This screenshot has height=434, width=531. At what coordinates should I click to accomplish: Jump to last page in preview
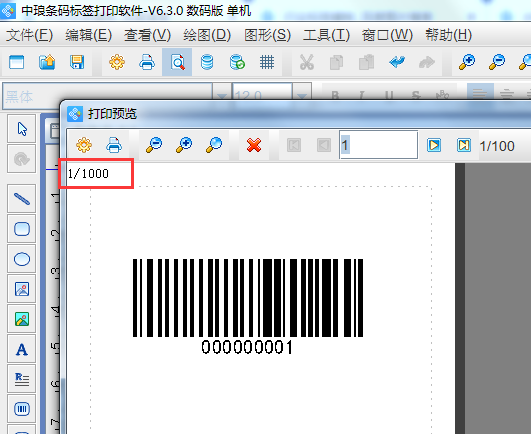pos(464,145)
